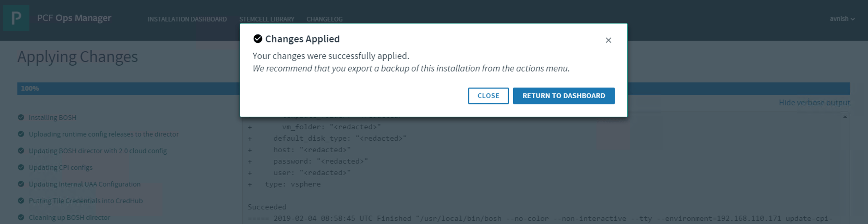868x224 pixels.
Task: Dismiss dialog with the X icon
Action: coord(608,40)
